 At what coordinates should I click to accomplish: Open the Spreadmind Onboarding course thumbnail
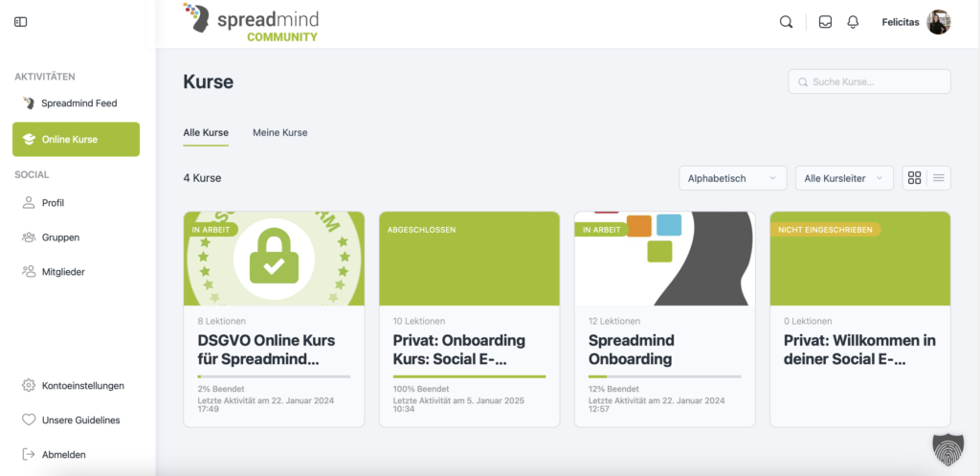tap(664, 259)
